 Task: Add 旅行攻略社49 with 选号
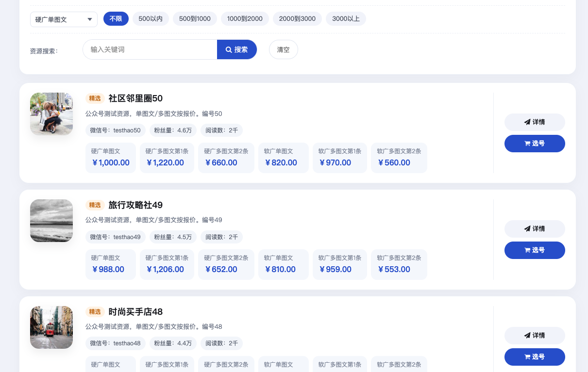(x=535, y=250)
